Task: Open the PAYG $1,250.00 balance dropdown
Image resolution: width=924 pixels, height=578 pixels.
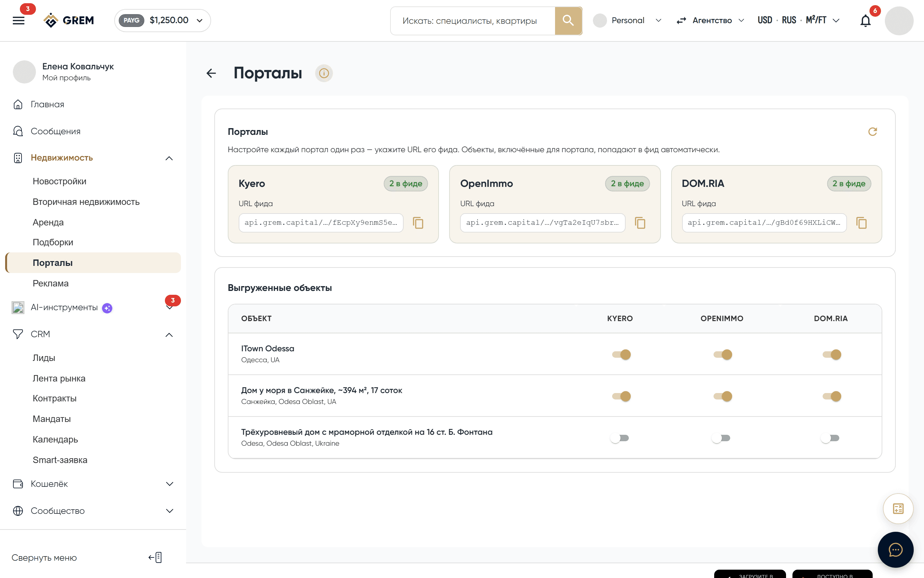Action: coord(163,20)
